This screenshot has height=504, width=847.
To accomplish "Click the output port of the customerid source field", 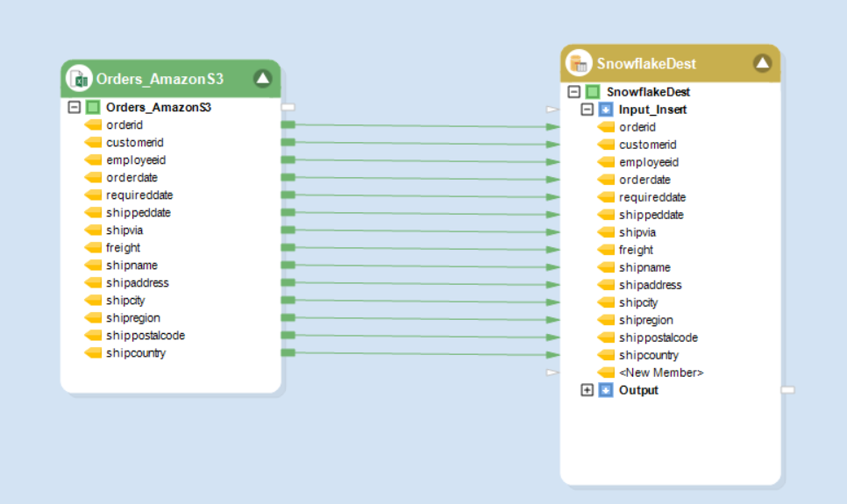I will point(288,143).
